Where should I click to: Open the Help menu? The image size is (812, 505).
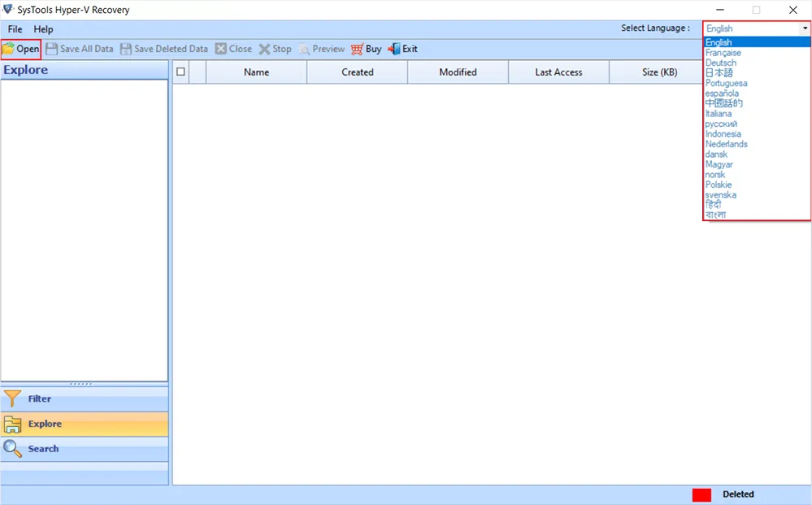[43, 29]
